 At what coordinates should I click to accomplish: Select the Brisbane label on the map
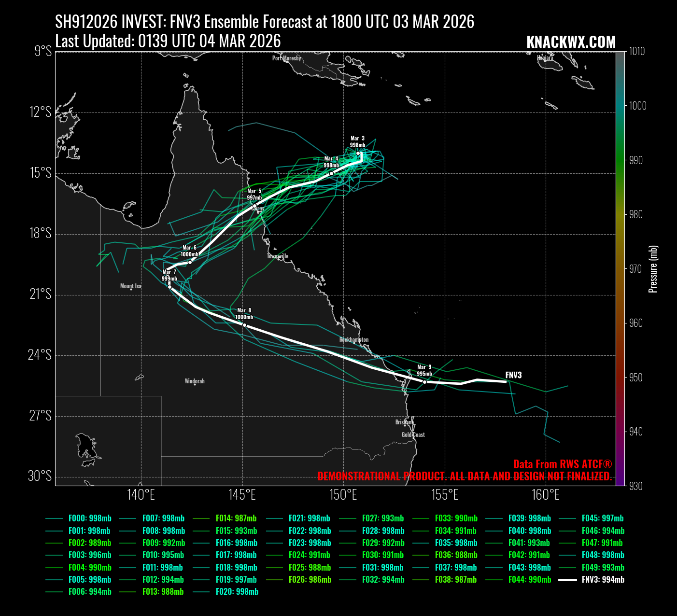(404, 422)
